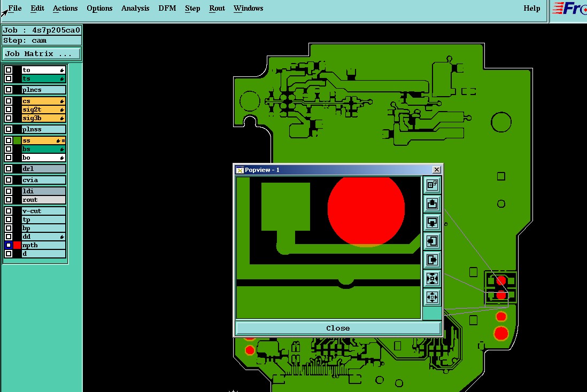
Task: Select layer name 'dd'
Action: coord(43,237)
